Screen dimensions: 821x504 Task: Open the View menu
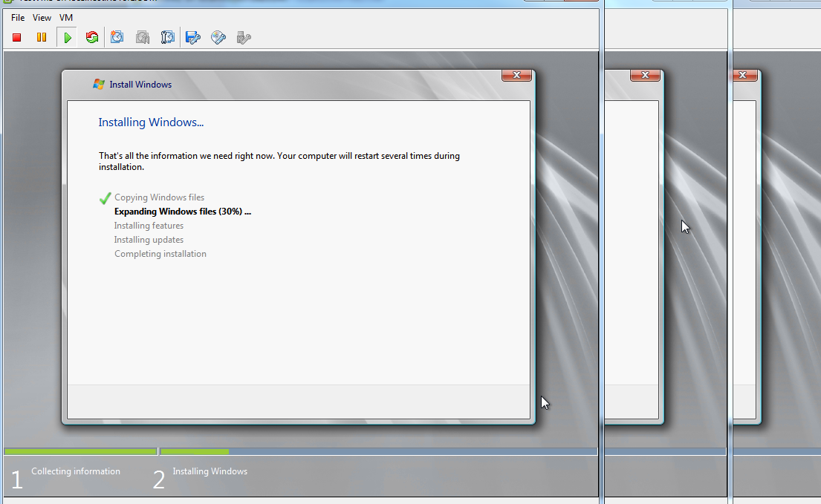coord(42,17)
